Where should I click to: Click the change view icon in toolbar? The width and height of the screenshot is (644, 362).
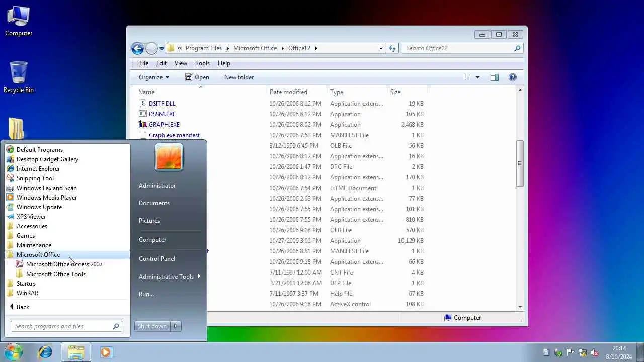tap(467, 77)
